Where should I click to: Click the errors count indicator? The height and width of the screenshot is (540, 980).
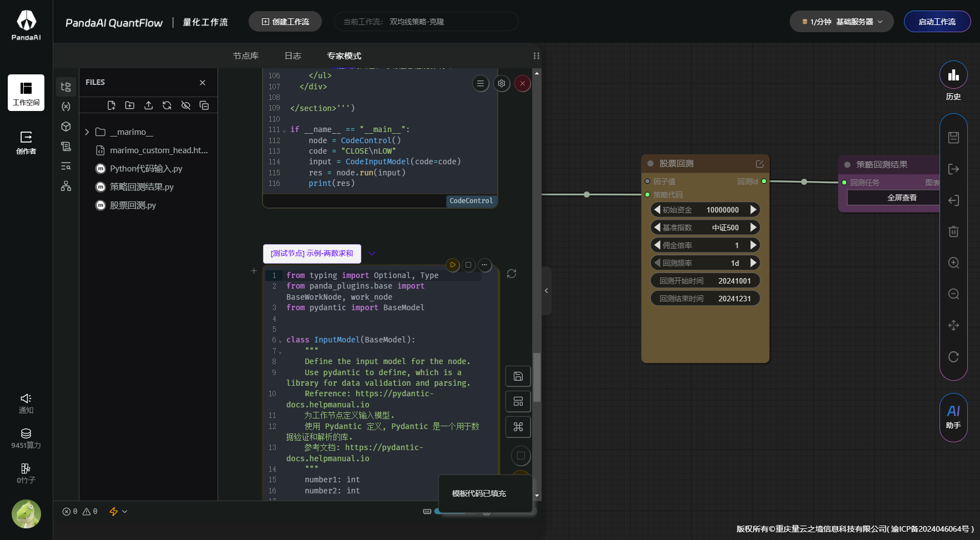pos(70,512)
